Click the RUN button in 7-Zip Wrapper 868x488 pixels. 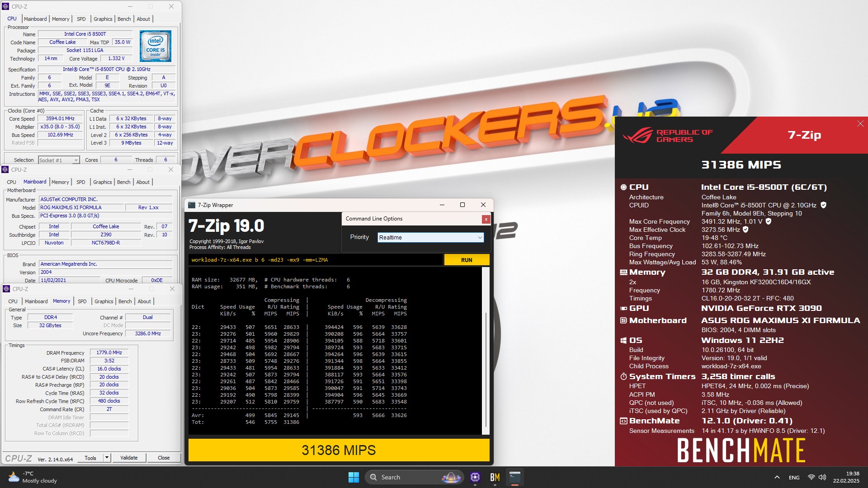[467, 260]
